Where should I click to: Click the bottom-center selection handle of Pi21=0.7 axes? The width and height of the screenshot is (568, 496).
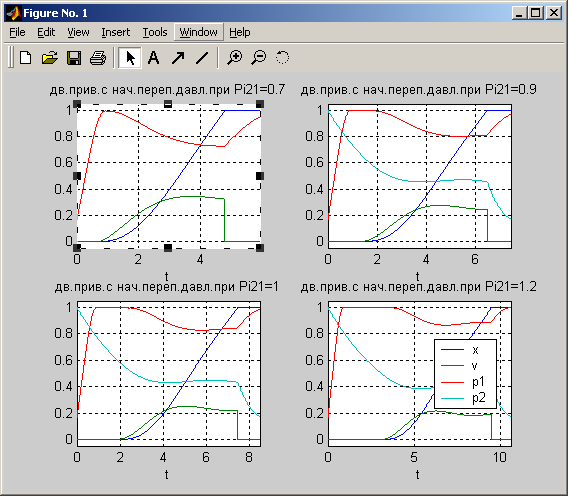[168, 248]
